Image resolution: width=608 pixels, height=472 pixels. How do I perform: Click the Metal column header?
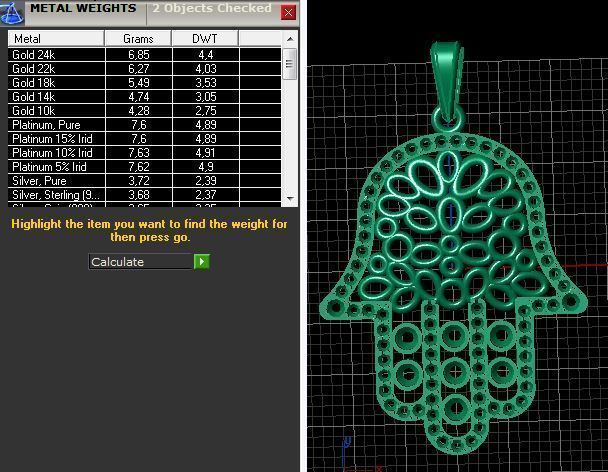click(56, 38)
